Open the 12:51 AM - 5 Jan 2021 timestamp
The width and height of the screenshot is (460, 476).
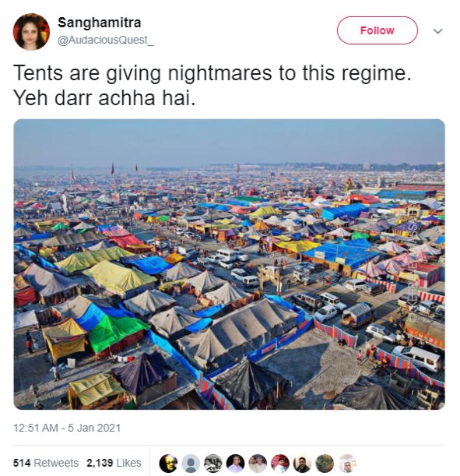tap(67, 428)
